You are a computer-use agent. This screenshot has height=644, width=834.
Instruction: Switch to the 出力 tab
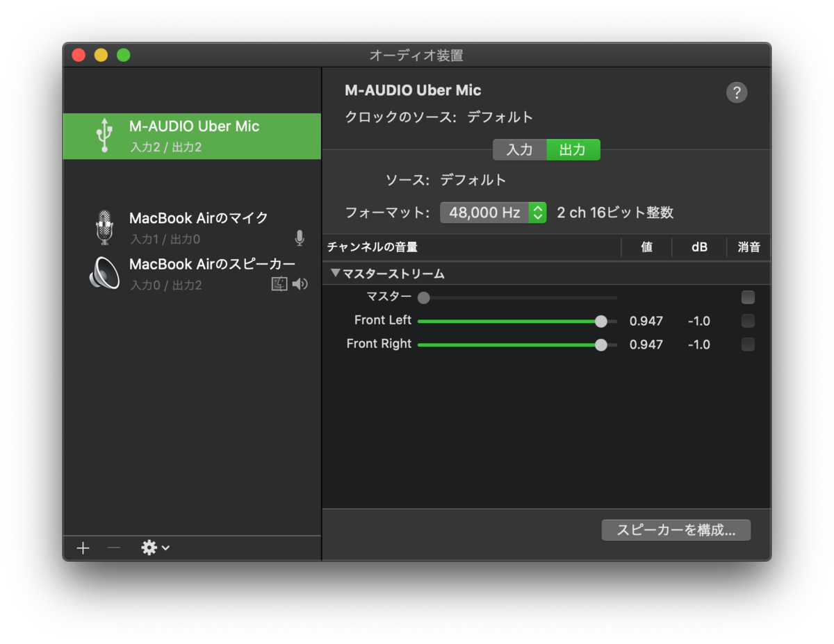tap(573, 150)
